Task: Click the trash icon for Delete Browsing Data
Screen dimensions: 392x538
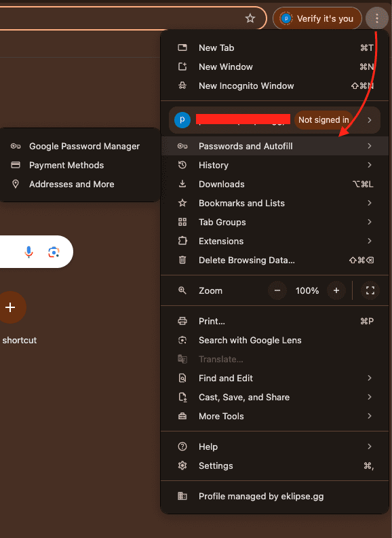Action: [182, 260]
